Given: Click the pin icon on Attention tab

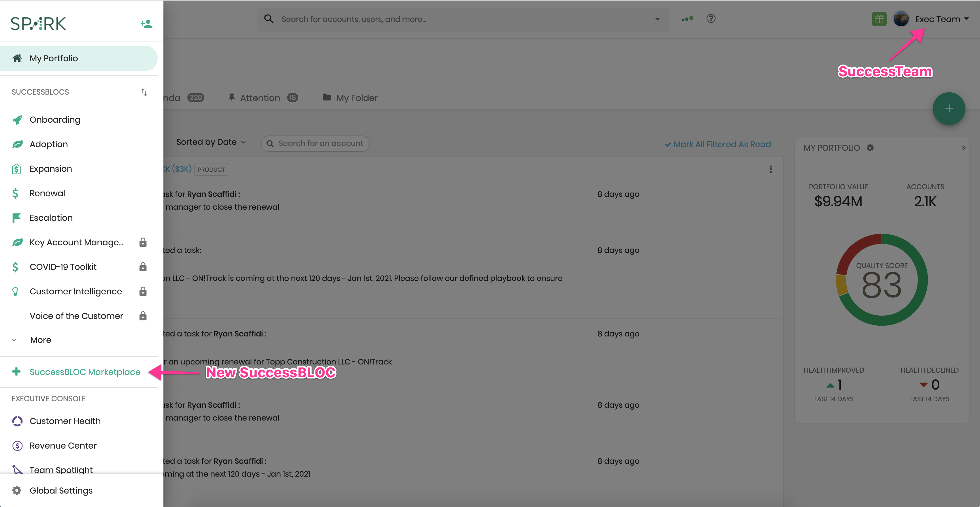Looking at the screenshot, I should tap(231, 98).
